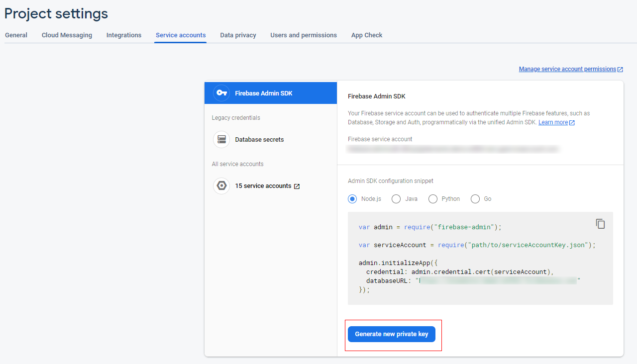This screenshot has height=364, width=637.
Task: Click the Firebase service account label
Action: click(x=380, y=139)
